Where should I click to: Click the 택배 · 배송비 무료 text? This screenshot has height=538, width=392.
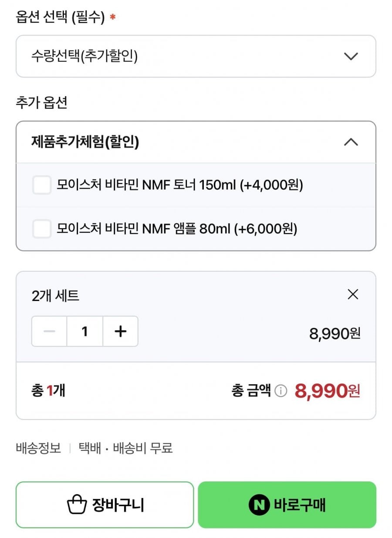coord(125,448)
